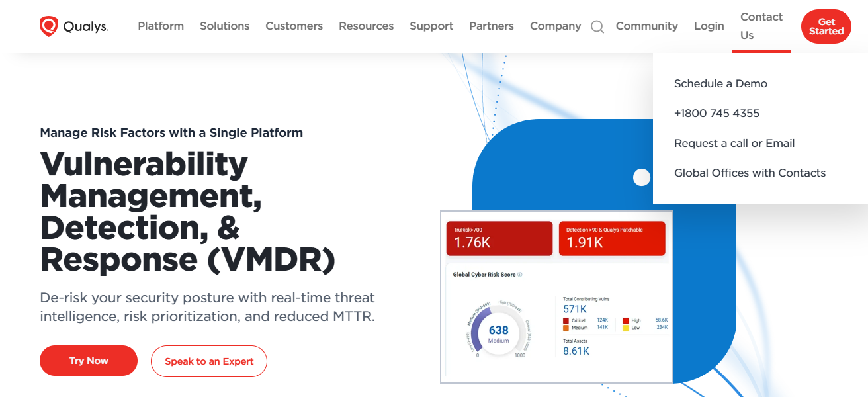868x397 pixels.
Task: Click the Get Started button
Action: 826,26
